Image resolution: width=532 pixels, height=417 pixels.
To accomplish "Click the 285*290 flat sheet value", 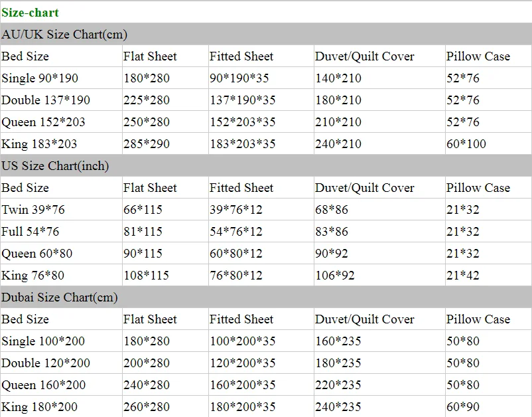I will (x=147, y=143).
